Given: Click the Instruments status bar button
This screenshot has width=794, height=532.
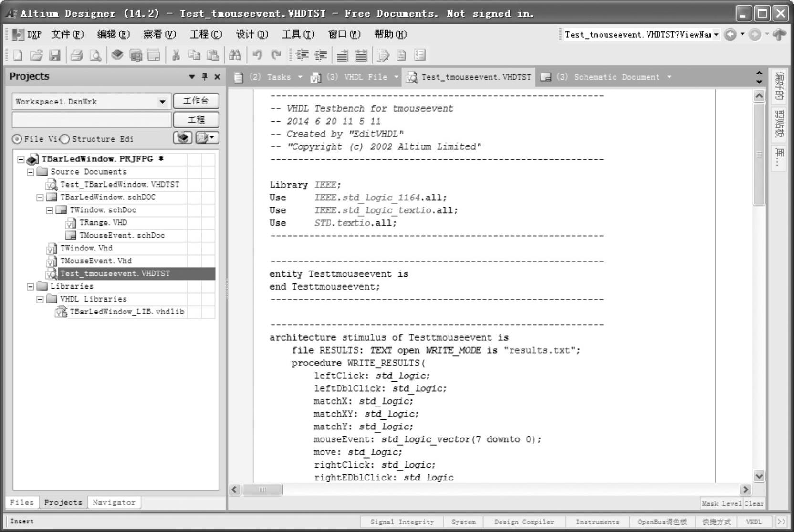Looking at the screenshot, I should pos(597,522).
